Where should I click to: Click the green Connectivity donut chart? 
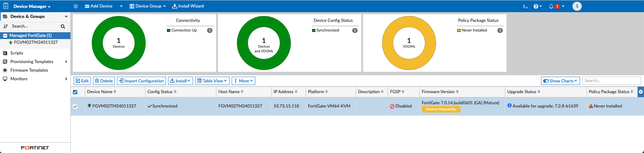pyautogui.click(x=119, y=43)
